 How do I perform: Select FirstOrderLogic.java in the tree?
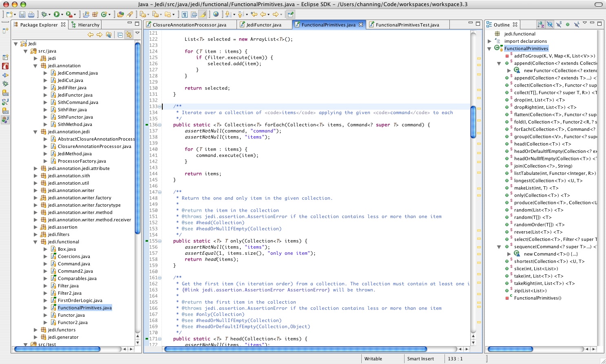pos(80,300)
